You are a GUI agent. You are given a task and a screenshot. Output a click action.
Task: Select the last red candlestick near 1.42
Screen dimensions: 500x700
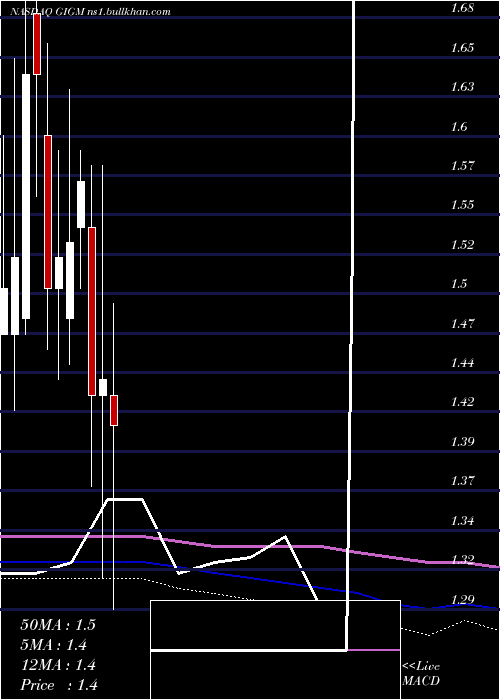point(114,410)
